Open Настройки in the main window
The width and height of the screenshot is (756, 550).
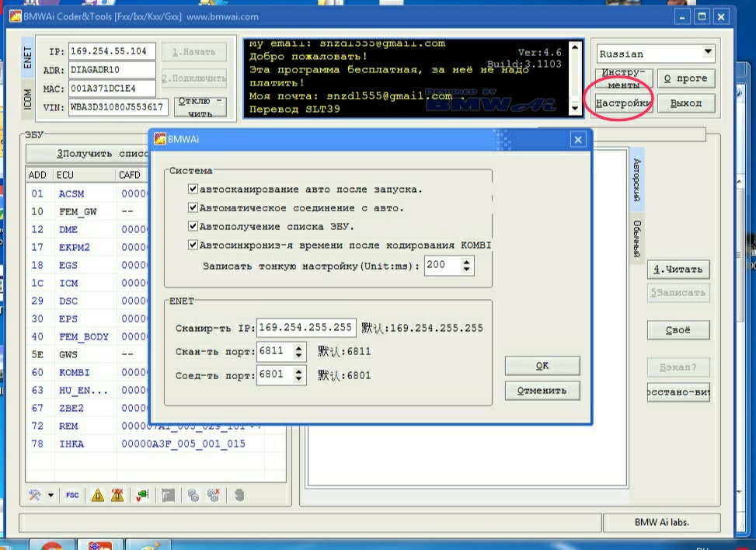623,103
